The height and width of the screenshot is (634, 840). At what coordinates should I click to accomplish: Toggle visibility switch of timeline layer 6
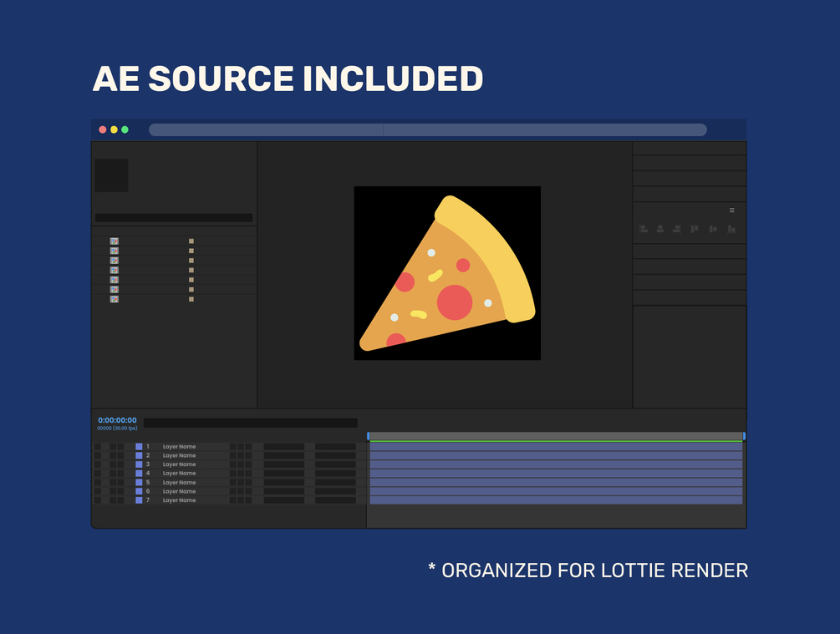pyautogui.click(x=98, y=491)
